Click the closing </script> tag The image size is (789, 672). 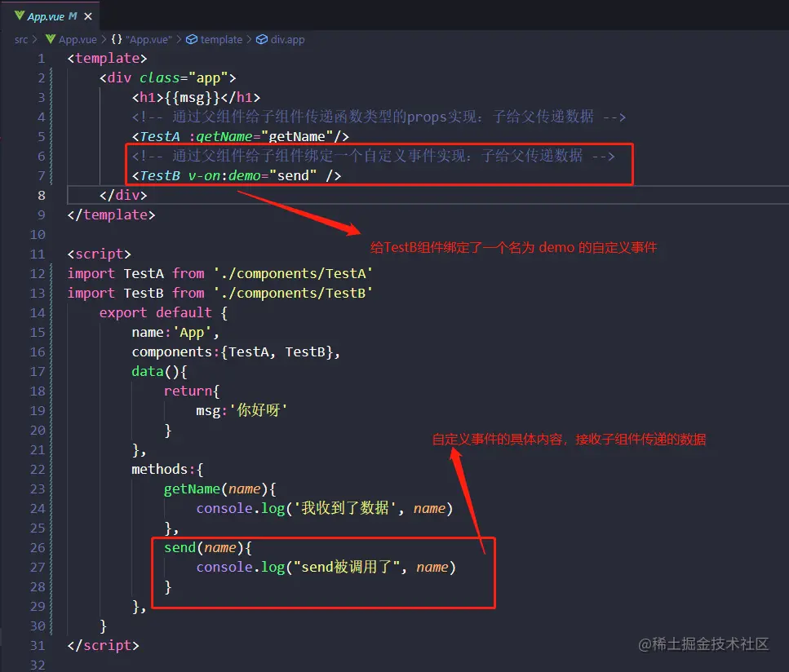103,645
